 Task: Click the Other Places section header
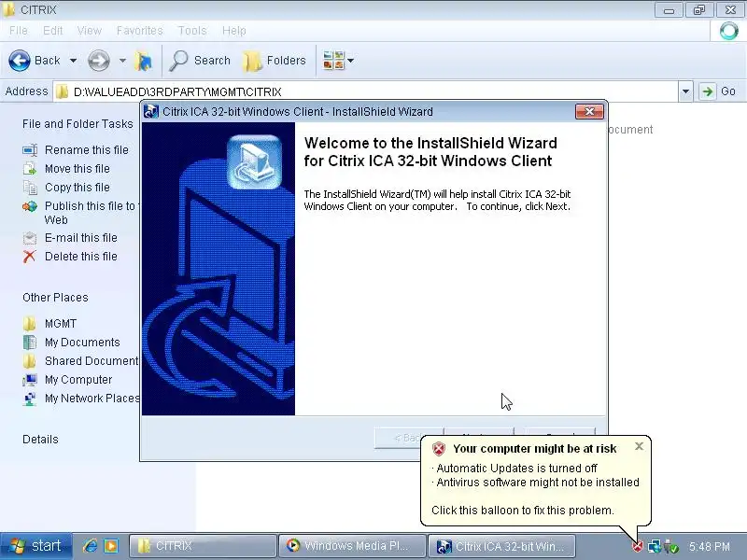point(55,298)
